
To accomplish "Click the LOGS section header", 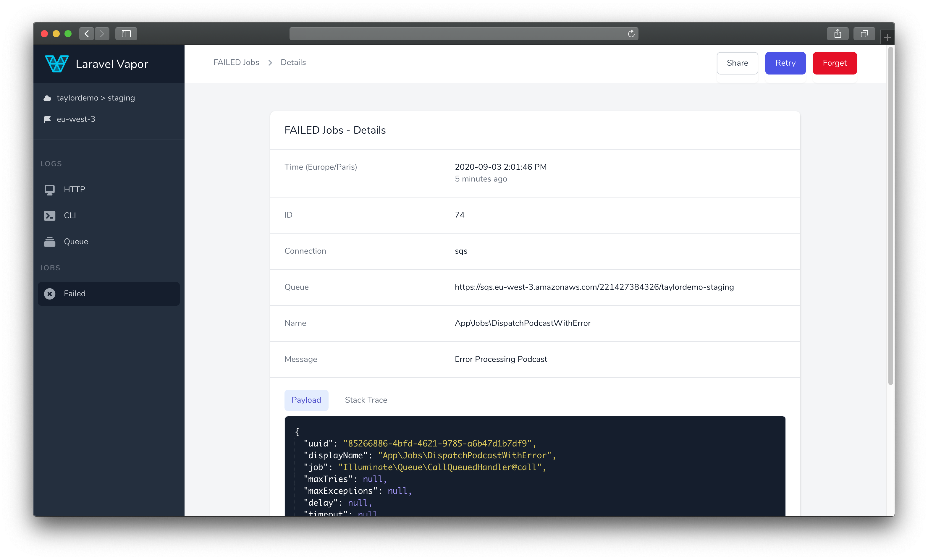I will coord(51,164).
